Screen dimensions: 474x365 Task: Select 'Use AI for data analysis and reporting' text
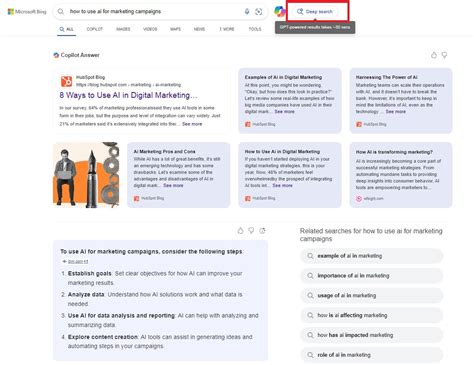tap(121, 316)
